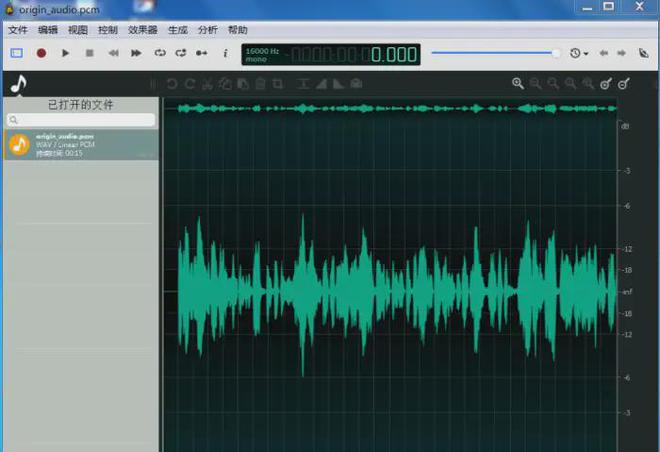Viewport: 660px width, 452px height.
Task: Toggle loop playback icon
Action: 160,53
